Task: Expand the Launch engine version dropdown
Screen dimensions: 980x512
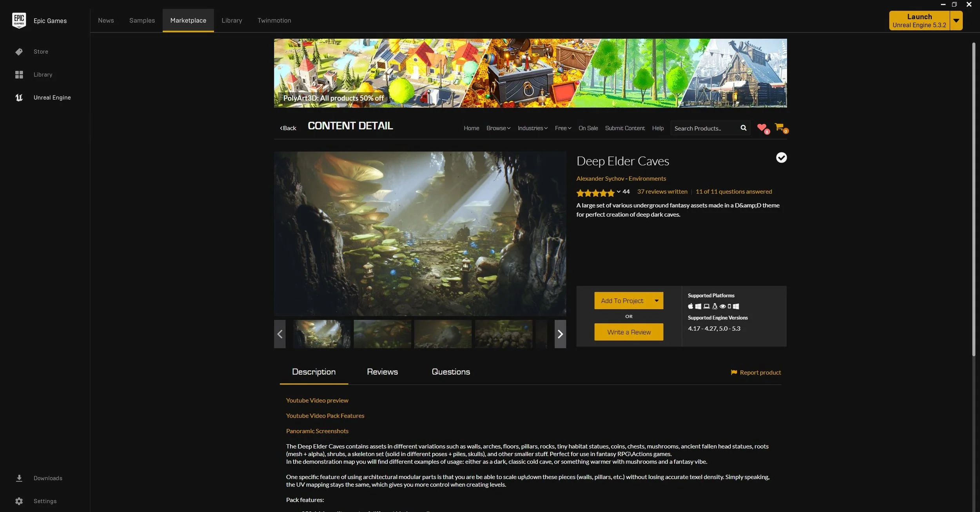Action: click(956, 20)
